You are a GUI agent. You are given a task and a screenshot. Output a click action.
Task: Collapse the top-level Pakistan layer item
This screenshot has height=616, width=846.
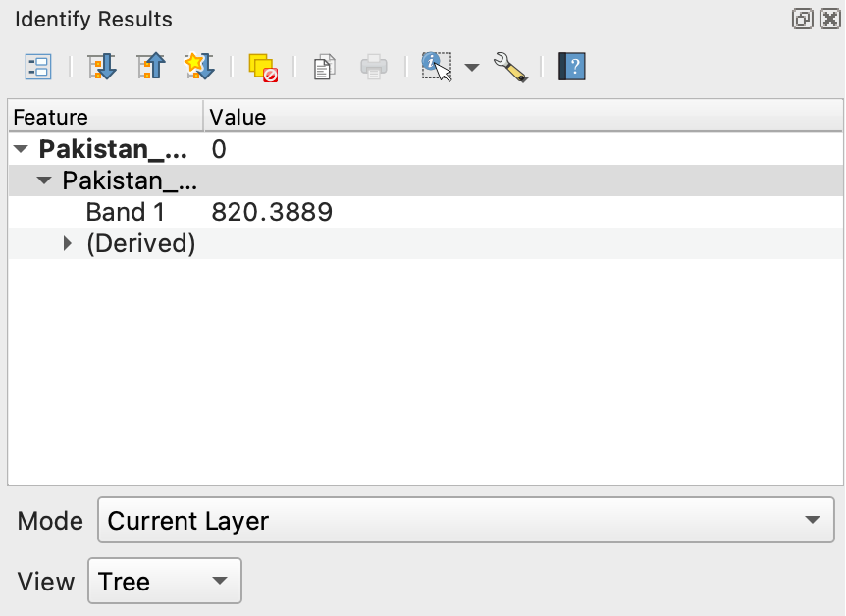pyautogui.click(x=21, y=149)
